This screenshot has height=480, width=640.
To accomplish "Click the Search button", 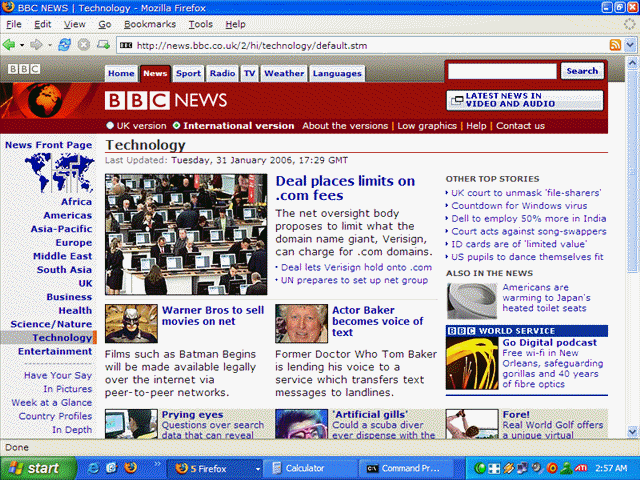I will tap(582, 71).
